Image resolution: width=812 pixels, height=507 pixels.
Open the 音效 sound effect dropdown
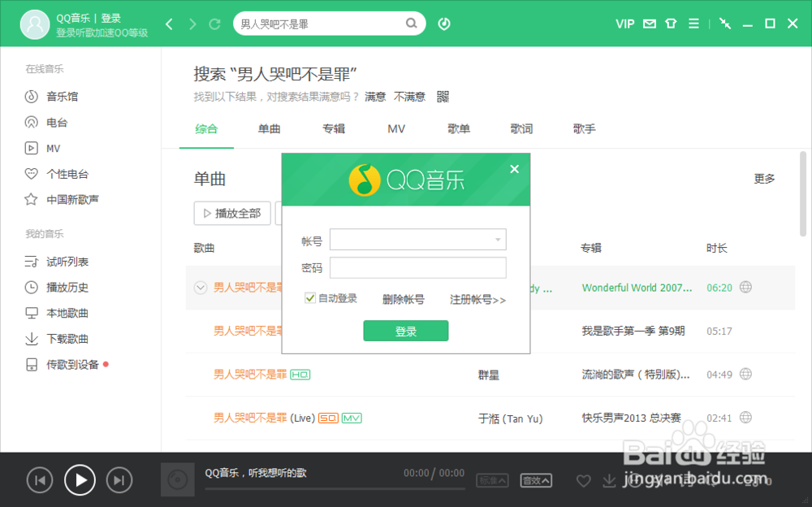(x=535, y=480)
